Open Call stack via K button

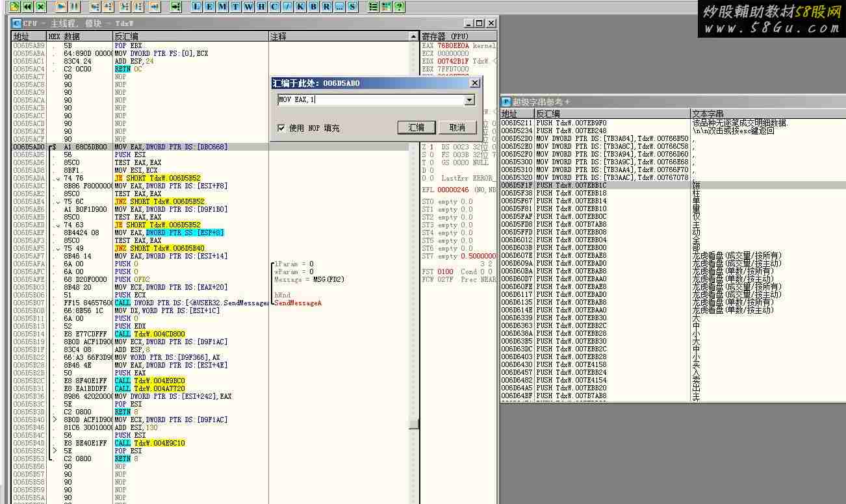(300, 6)
